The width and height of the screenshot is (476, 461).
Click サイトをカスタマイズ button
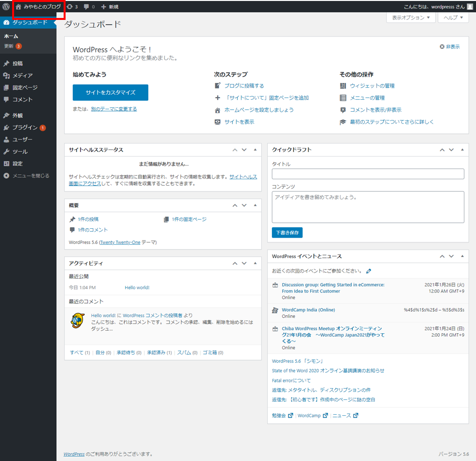pyautogui.click(x=111, y=92)
